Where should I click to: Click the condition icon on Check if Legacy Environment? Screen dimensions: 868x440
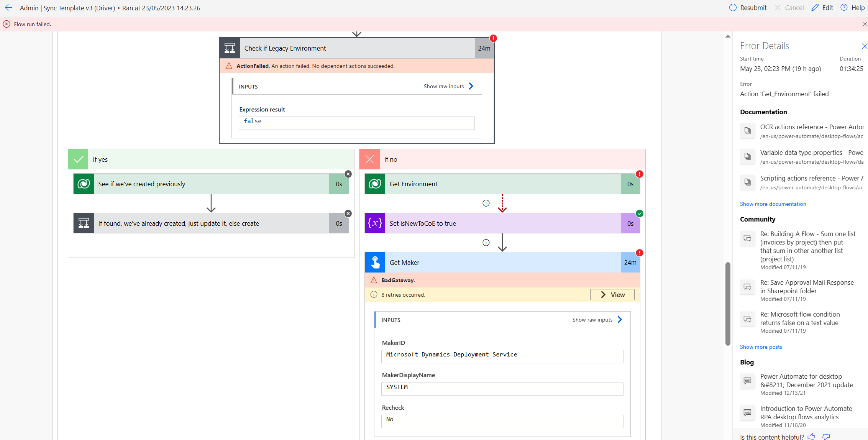point(229,48)
